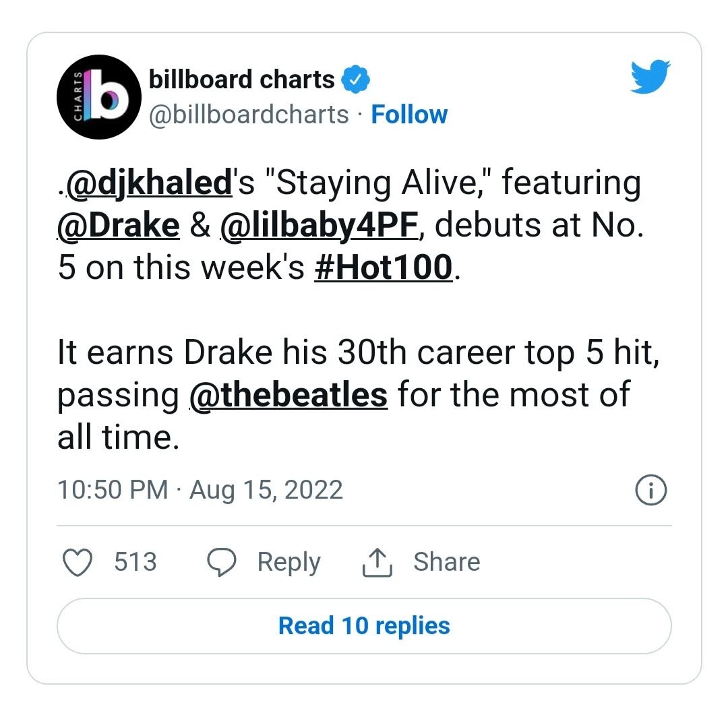
Task: Open the billboard charts display name
Action: 241,80
